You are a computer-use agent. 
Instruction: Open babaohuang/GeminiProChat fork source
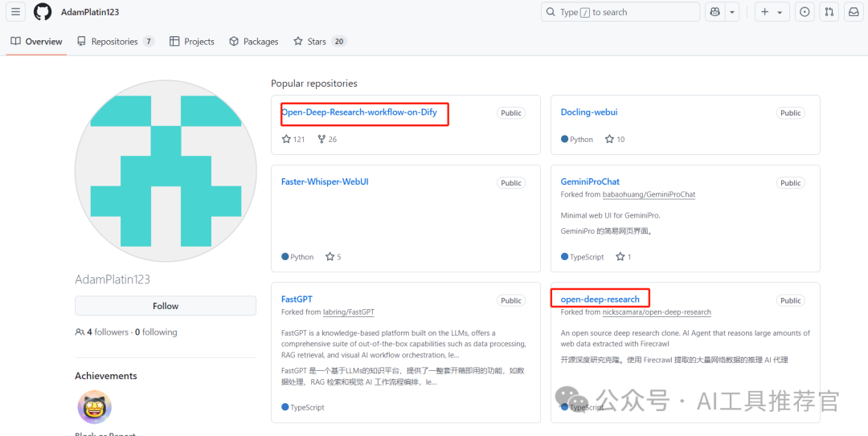(649, 194)
